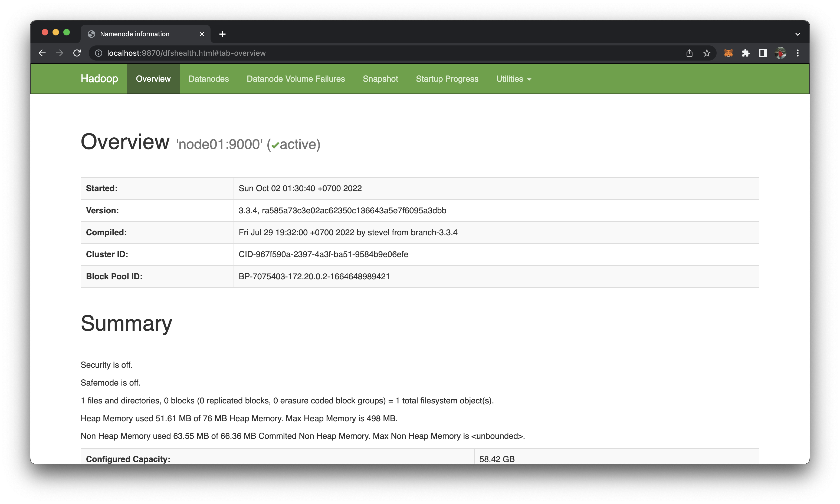Screen dimensions: 840x504
Task: Click the Heap Memory used line
Action: (x=239, y=418)
